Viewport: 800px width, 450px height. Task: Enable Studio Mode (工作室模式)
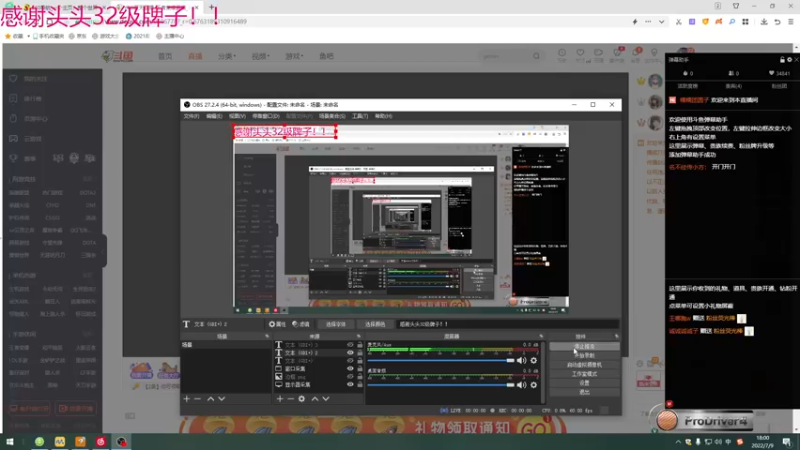click(x=584, y=374)
